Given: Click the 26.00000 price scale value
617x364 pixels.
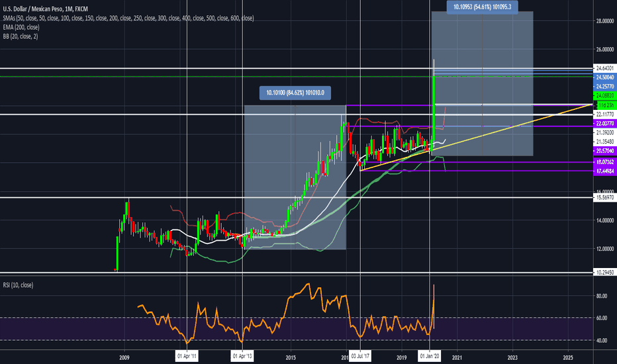Looking at the screenshot, I should (x=605, y=50).
